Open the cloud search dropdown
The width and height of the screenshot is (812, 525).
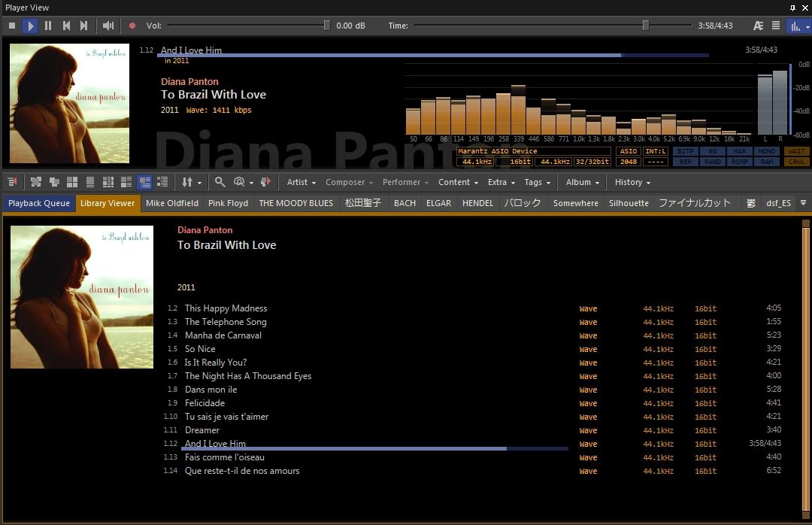click(x=244, y=182)
